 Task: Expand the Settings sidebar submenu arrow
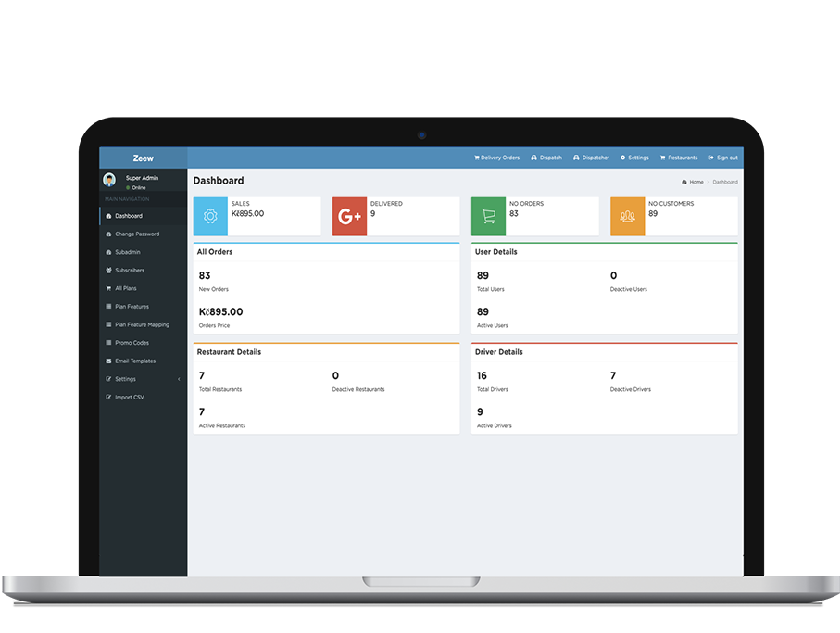coord(179,379)
